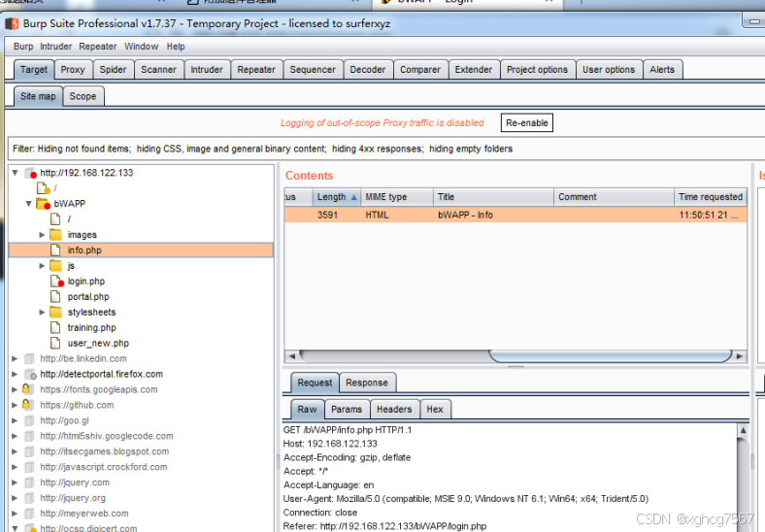
Task: View the Headers request tab
Action: [x=394, y=410]
